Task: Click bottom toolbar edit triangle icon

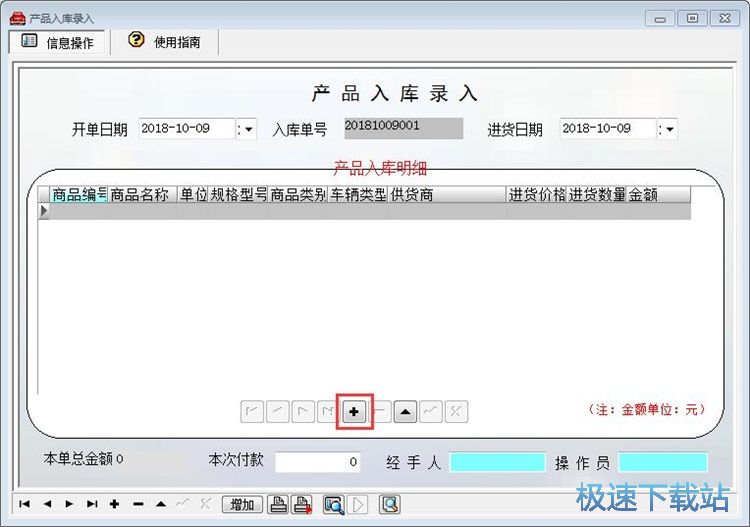Action: coord(161,504)
